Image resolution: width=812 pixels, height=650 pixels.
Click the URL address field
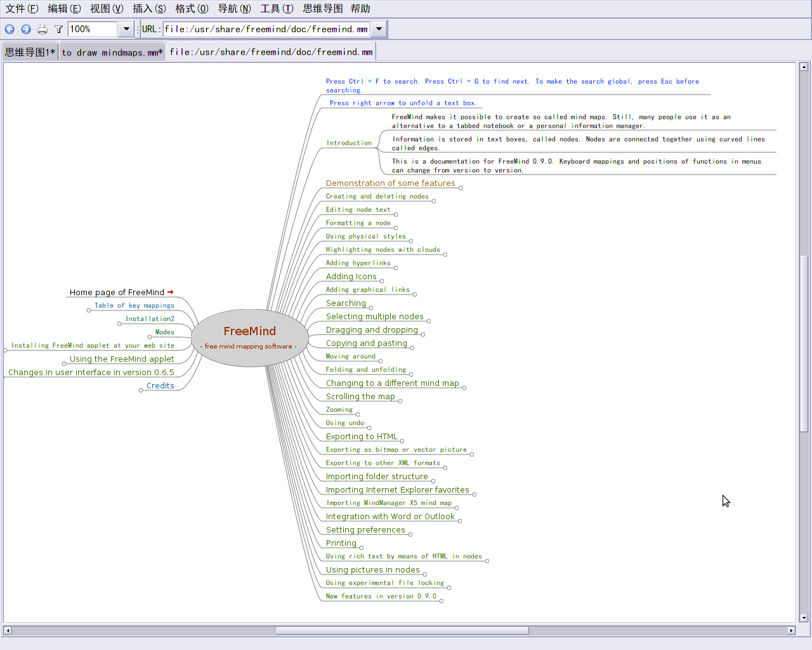point(266,29)
